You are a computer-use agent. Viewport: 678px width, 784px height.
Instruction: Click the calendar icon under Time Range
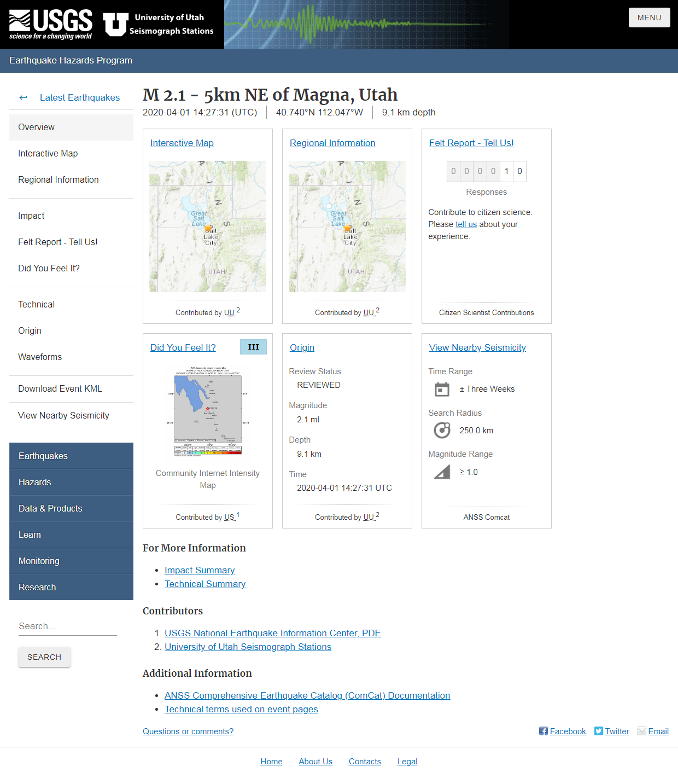(442, 389)
